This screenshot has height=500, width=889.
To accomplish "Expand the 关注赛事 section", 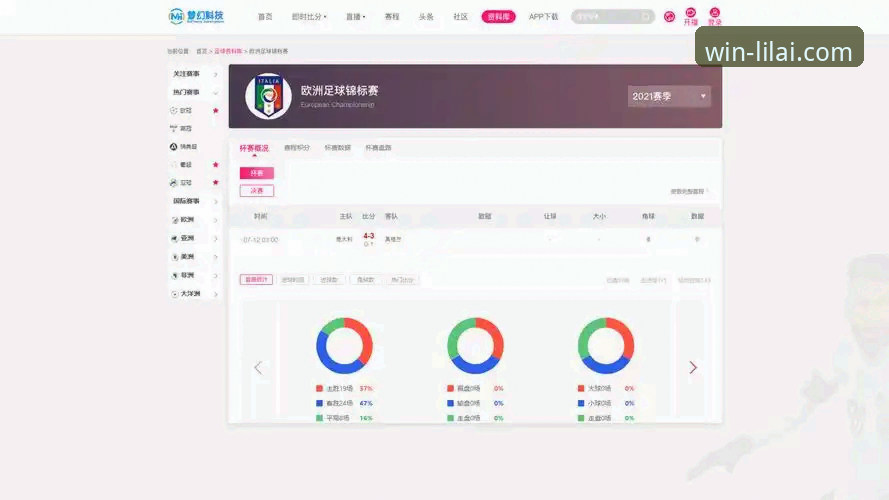I will (x=215, y=74).
